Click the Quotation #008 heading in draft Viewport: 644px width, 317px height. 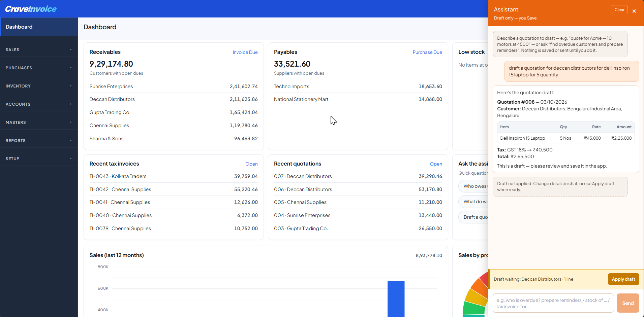click(x=516, y=102)
